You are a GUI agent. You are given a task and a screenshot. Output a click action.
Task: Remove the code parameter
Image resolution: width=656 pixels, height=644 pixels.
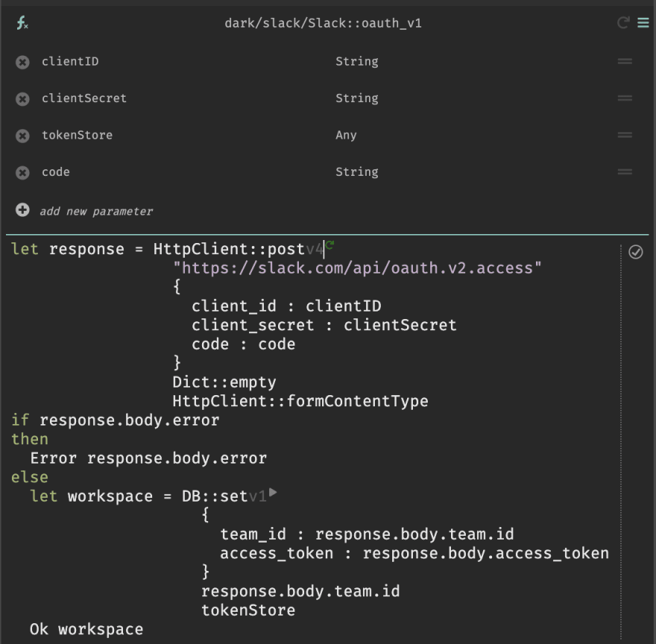click(x=22, y=172)
